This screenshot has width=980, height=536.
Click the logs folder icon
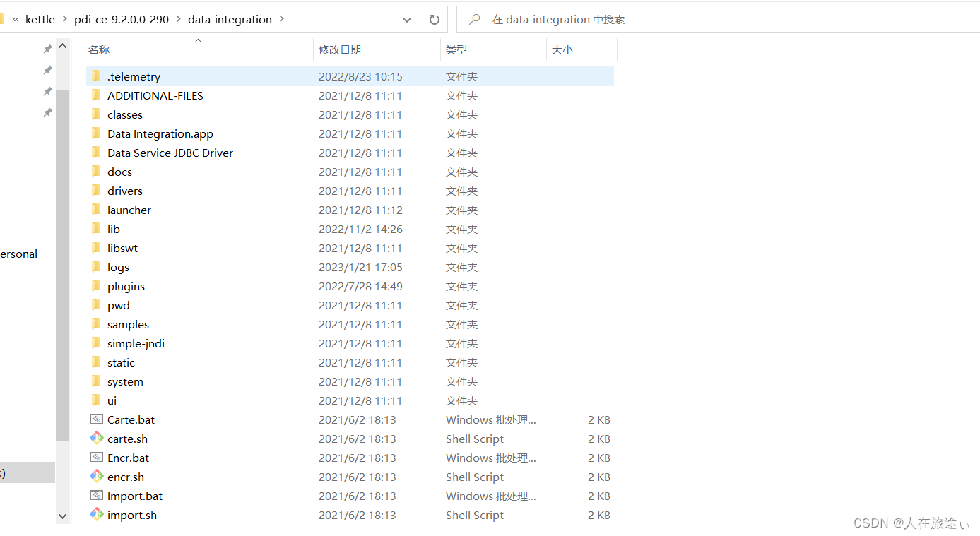pyautogui.click(x=96, y=267)
